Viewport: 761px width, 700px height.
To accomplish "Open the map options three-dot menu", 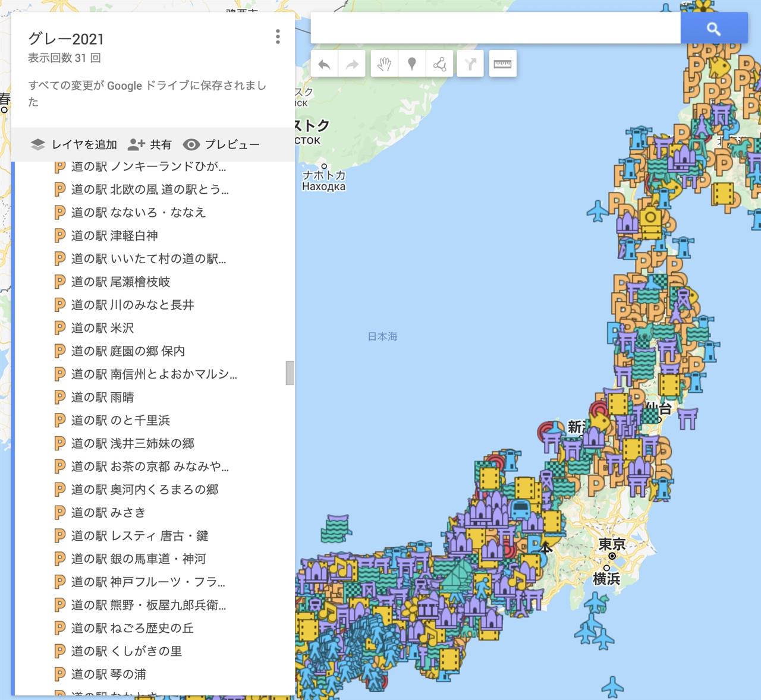I will pyautogui.click(x=278, y=37).
